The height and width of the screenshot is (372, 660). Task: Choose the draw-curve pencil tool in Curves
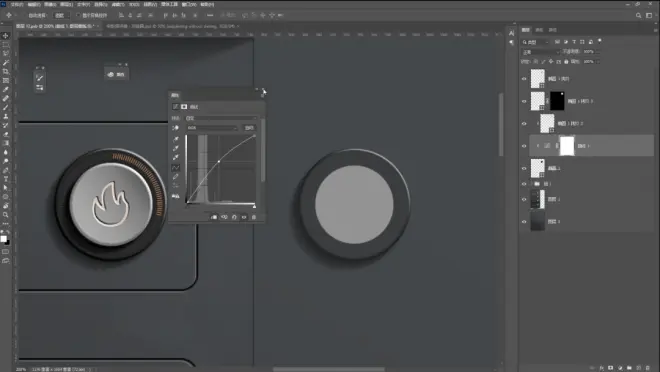pyautogui.click(x=176, y=176)
